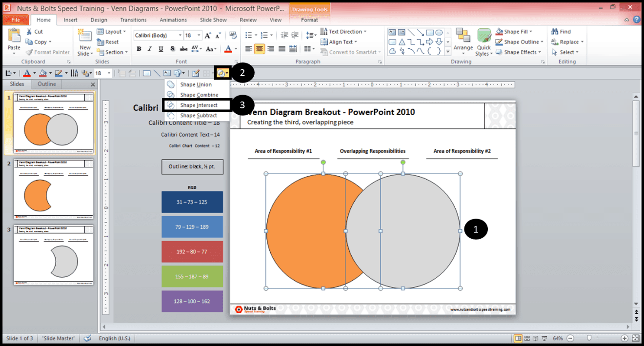
Task: Click the rectangle tool in quick toolbar
Action: point(146,73)
